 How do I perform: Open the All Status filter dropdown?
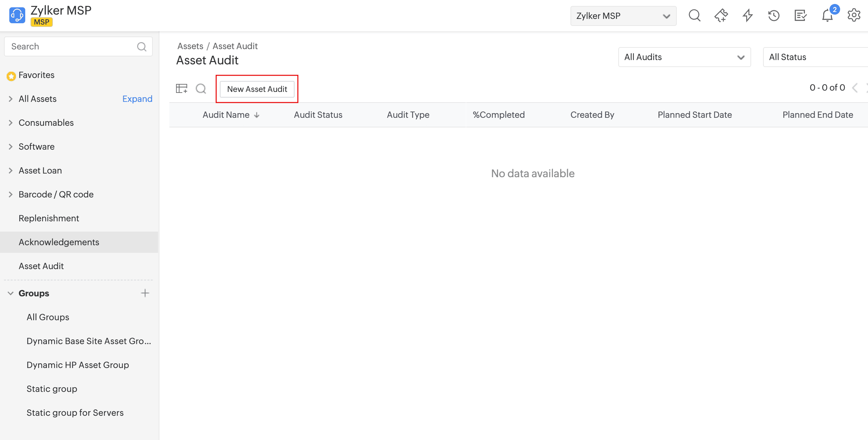(x=816, y=57)
